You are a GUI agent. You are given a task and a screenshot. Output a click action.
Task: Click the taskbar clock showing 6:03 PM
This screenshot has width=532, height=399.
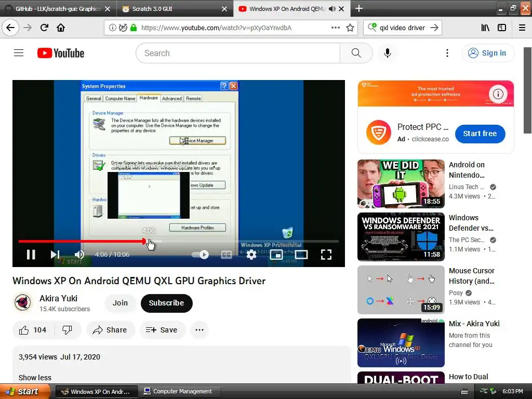point(512,391)
